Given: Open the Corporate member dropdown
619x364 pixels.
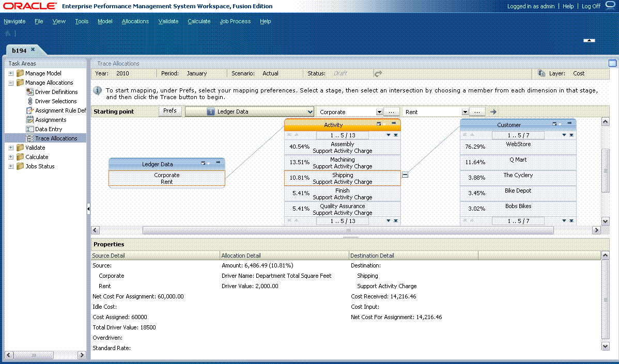Looking at the screenshot, I should pyautogui.click(x=380, y=111).
